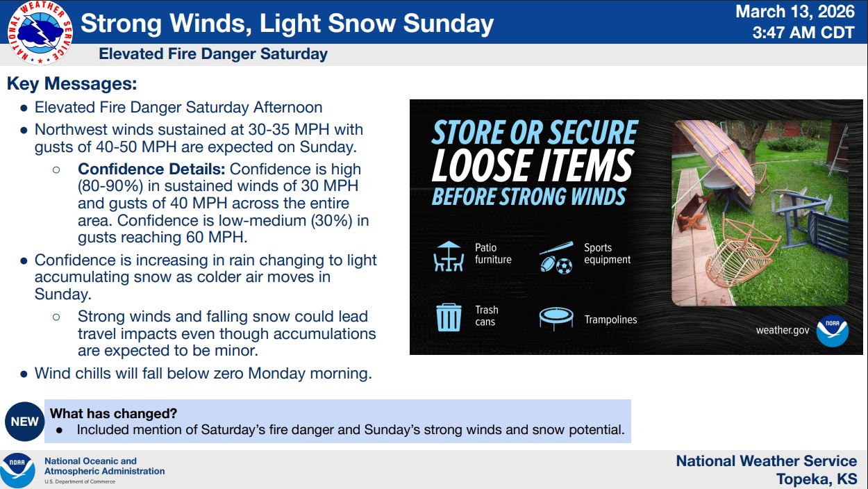Image resolution: width=868 pixels, height=489 pixels.
Task: Click the March 13, 2026 date text
Action: 795,12
